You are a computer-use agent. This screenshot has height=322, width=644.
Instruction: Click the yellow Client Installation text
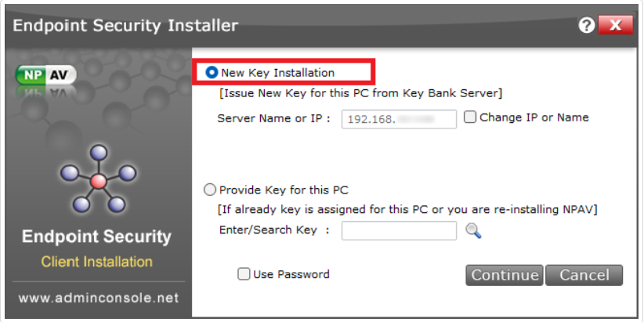[x=96, y=261]
